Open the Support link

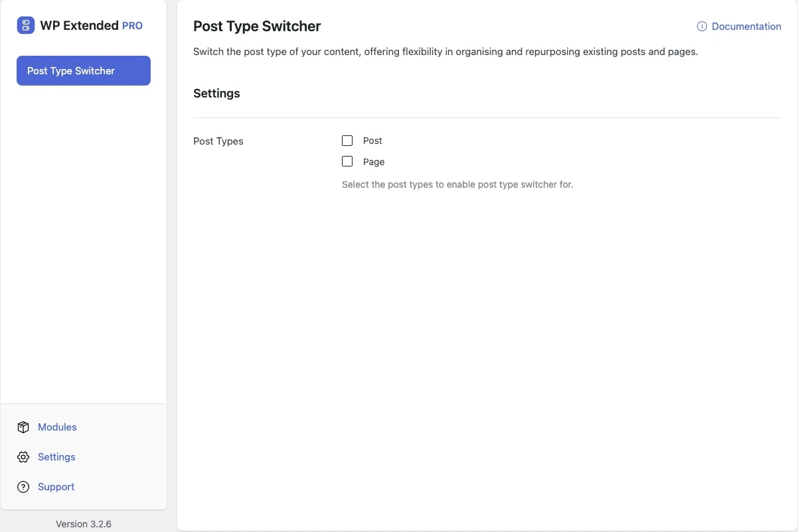[56, 487]
